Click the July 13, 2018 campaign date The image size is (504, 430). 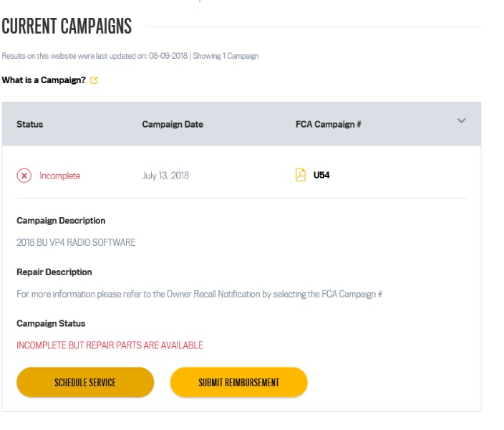[165, 176]
